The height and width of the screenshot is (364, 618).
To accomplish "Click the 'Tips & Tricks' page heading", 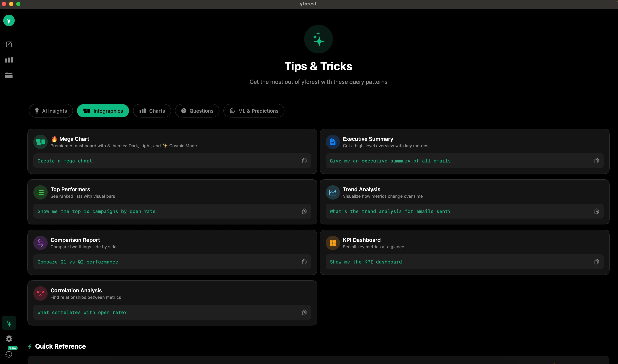I will tap(318, 66).
